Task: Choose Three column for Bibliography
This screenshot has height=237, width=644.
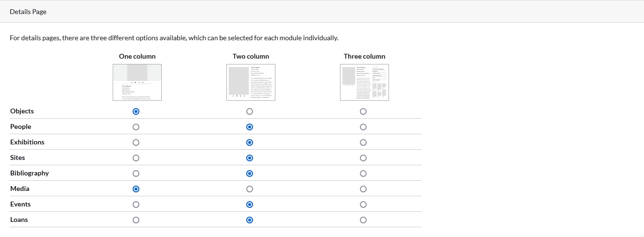Action: (363, 174)
